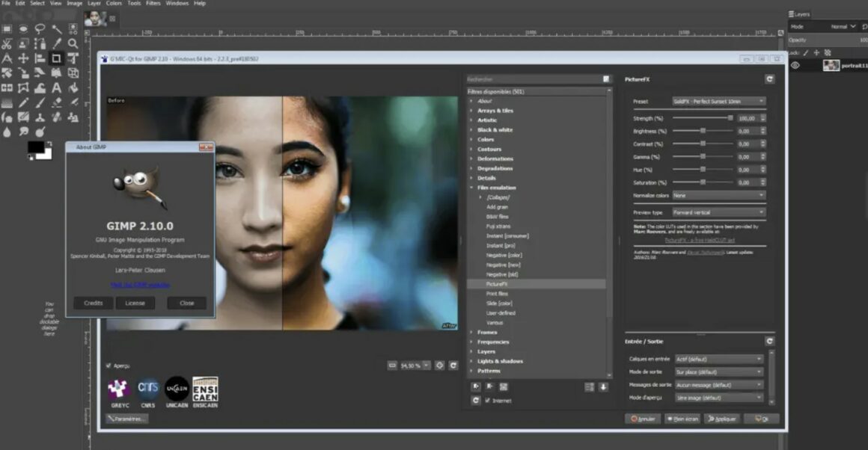Hide the portrait layer using its eye icon

click(x=795, y=65)
